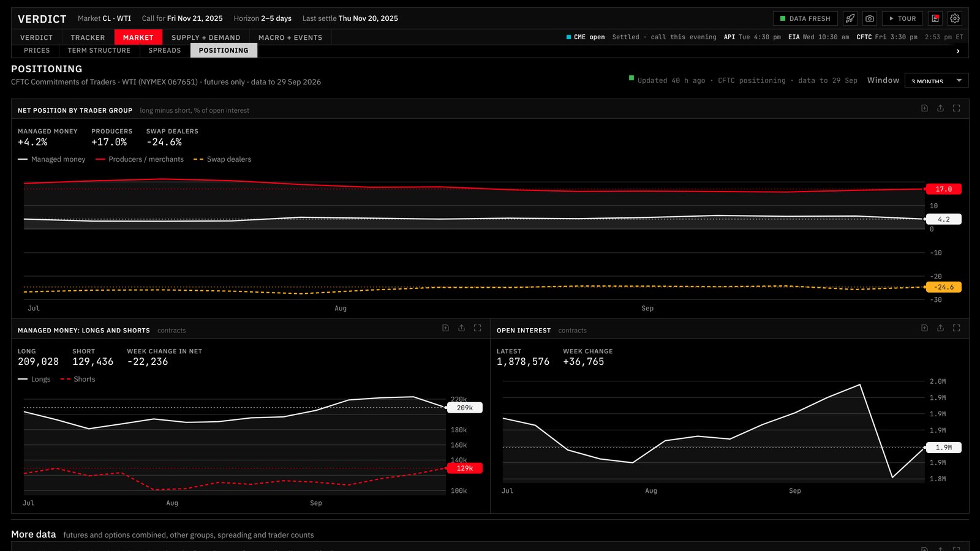Click the VERDICT logo
This screenshot has width=980, height=551.
coord(42,19)
